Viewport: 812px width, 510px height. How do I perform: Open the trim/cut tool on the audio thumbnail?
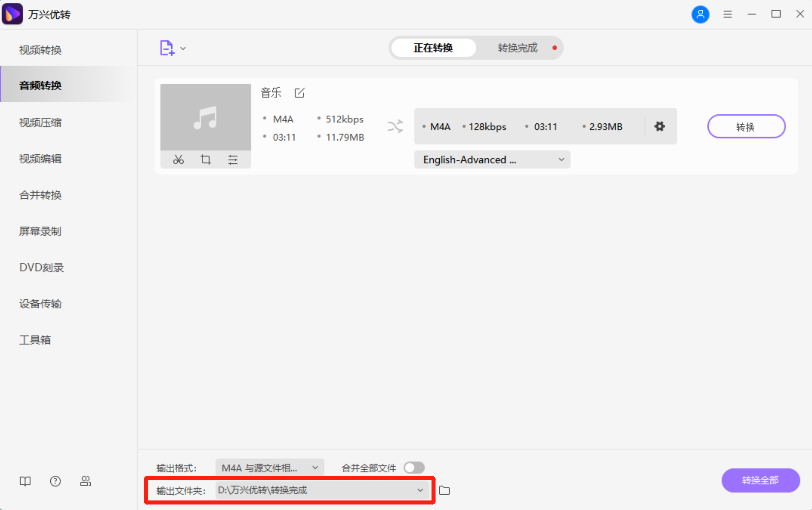[179, 159]
